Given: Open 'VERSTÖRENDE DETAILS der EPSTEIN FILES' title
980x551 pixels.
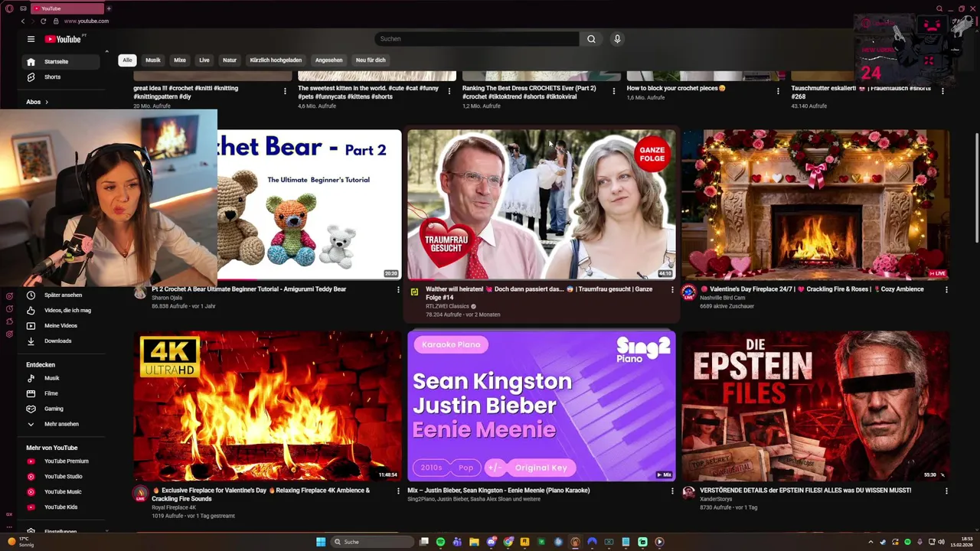Looking at the screenshot, I should pos(805,491).
